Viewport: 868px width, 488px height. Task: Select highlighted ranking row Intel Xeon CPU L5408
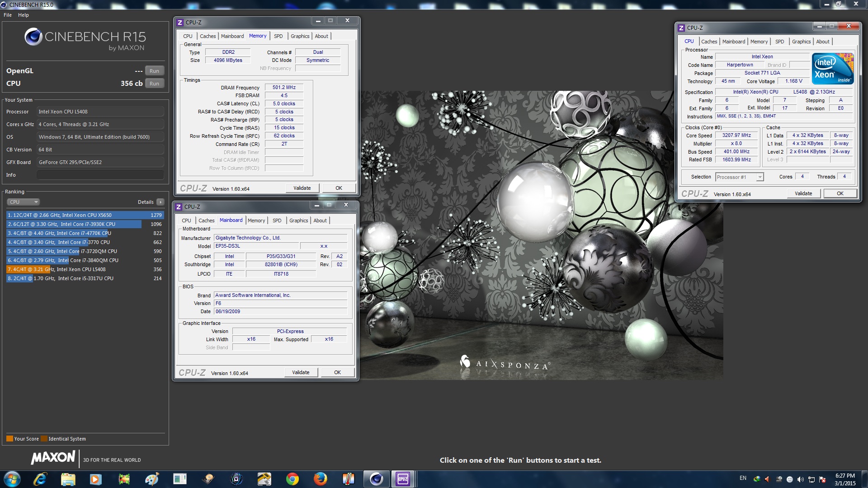[x=85, y=269]
